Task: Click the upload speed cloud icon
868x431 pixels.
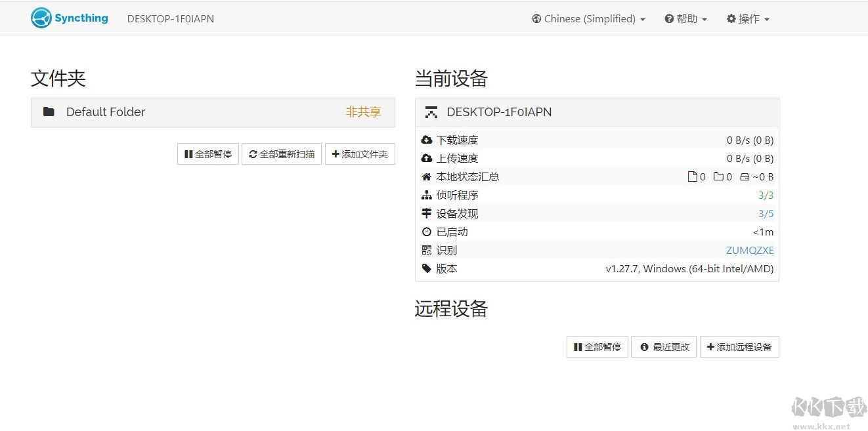Action: (x=427, y=158)
